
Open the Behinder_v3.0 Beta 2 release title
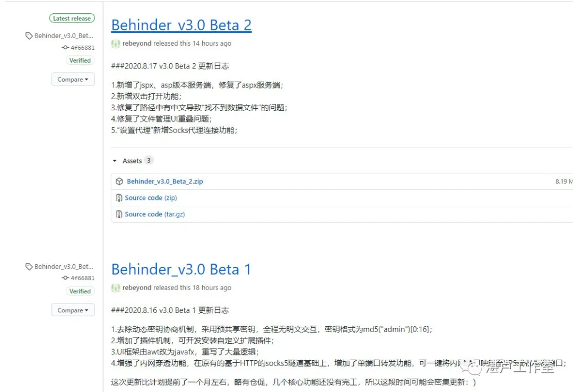[181, 25]
